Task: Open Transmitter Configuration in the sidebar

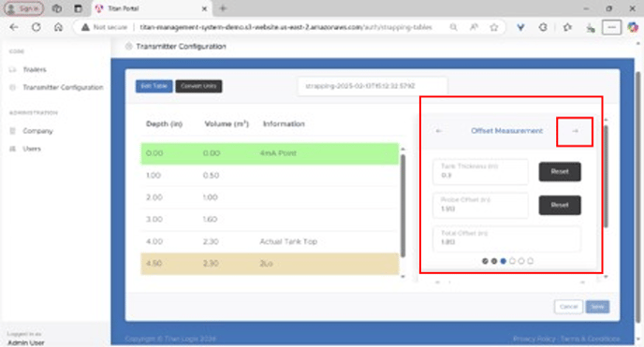Action: click(63, 87)
